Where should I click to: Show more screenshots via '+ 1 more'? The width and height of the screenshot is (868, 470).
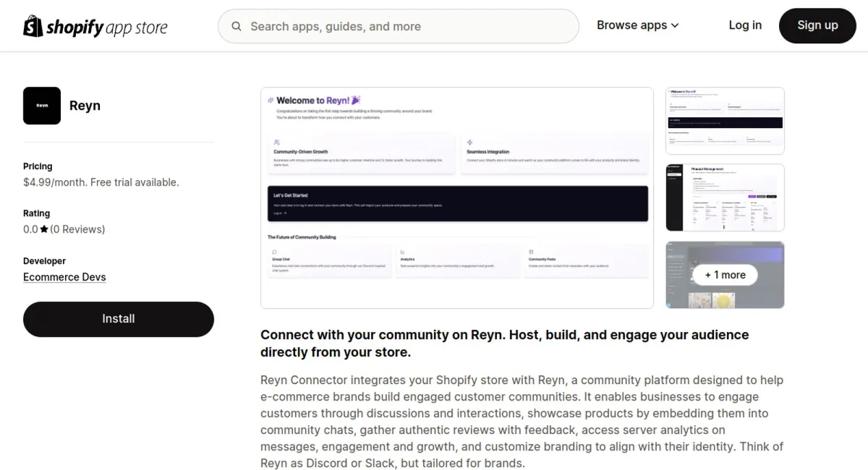(x=724, y=275)
